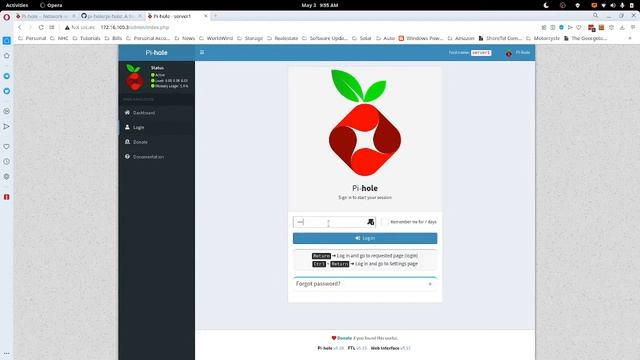
Task: Select Login in the Pi-hole sidebar
Action: 157,127
